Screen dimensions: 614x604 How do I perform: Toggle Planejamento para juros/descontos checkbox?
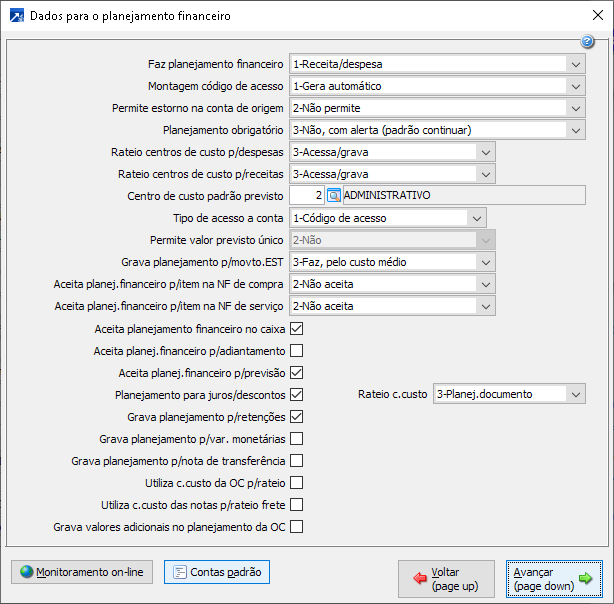click(296, 394)
